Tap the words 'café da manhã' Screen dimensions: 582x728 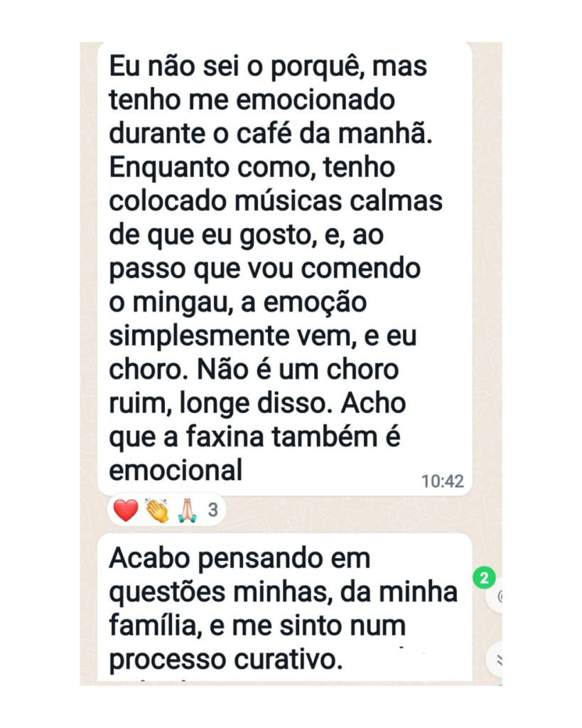coord(334,134)
